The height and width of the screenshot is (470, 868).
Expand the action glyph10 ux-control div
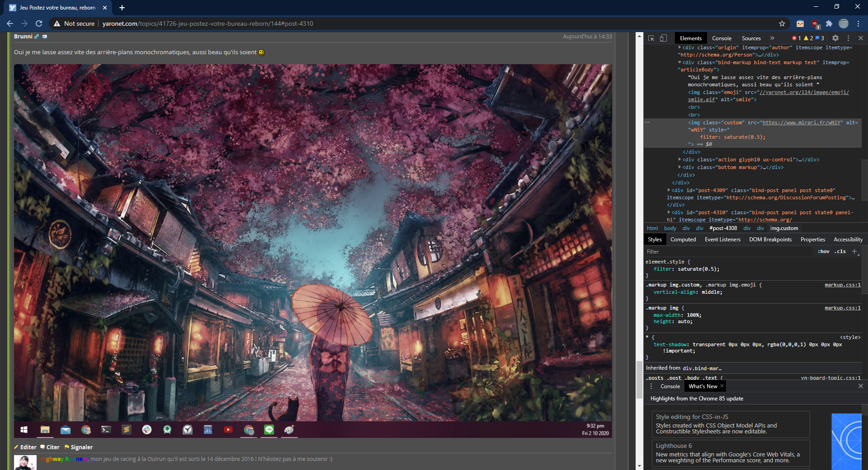(679, 160)
